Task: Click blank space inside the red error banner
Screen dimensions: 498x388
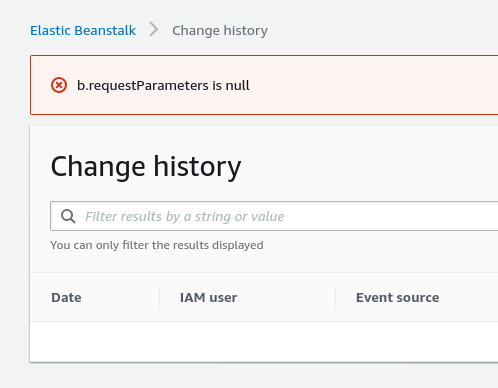Action: [373, 85]
